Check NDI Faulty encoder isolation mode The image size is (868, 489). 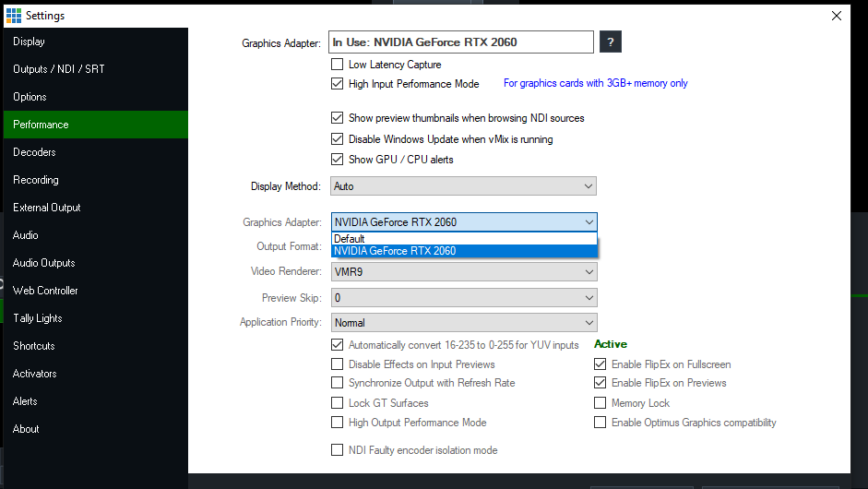click(337, 449)
